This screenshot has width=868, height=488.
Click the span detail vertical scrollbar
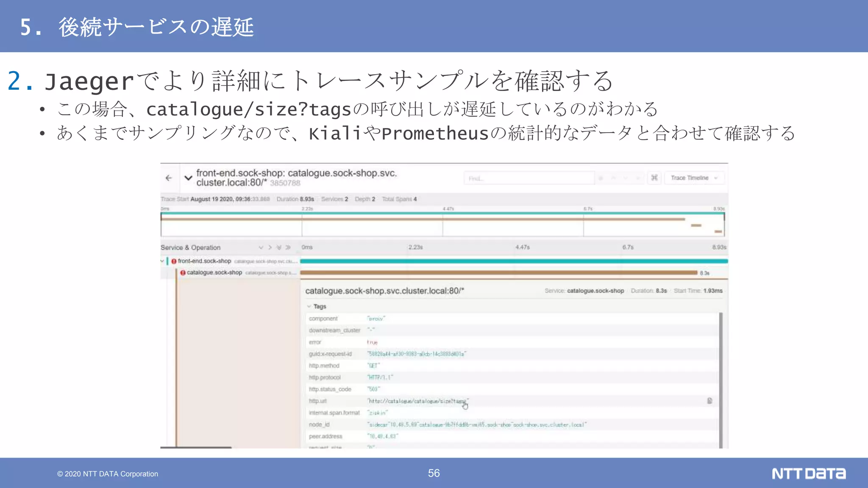[721, 380]
